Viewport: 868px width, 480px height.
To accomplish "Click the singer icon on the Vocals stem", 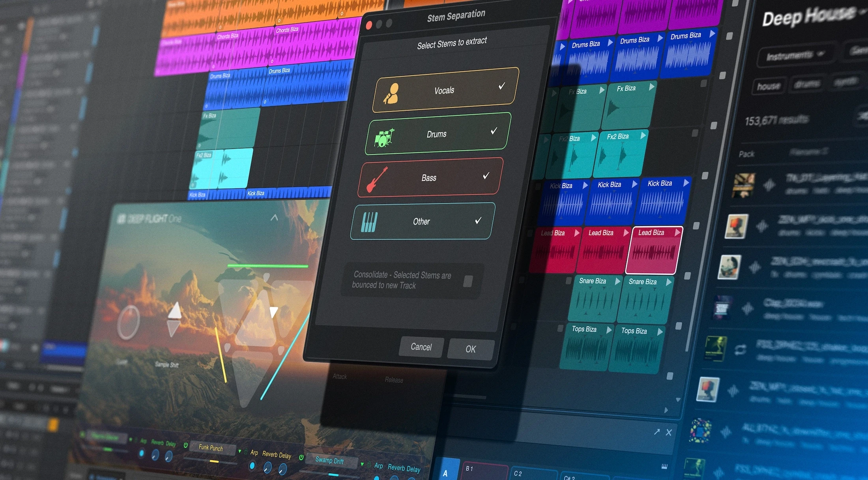I will pos(391,94).
